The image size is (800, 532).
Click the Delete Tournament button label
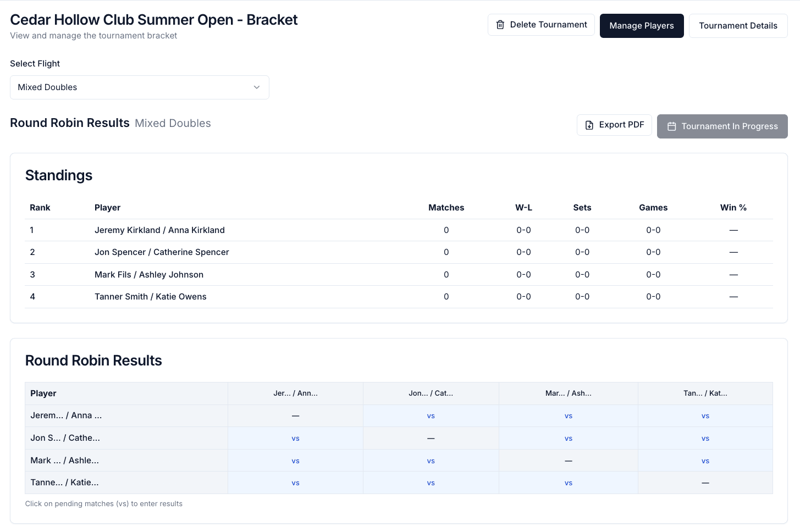point(548,25)
